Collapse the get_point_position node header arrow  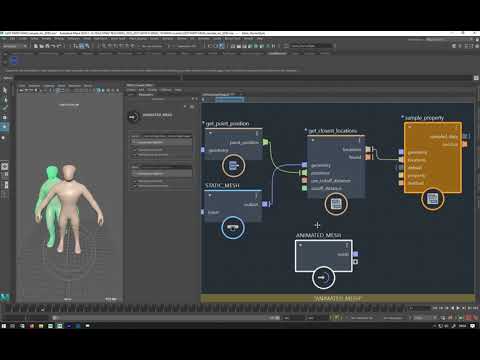tap(210, 133)
